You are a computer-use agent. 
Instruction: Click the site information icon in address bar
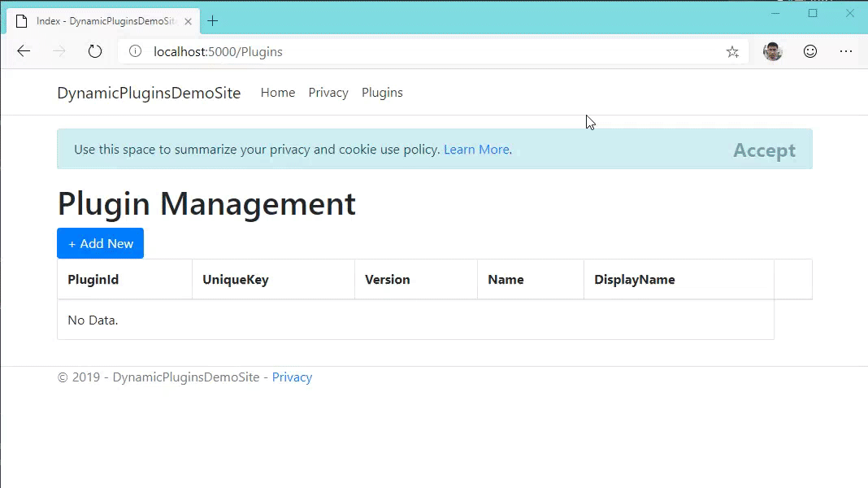[x=136, y=51]
